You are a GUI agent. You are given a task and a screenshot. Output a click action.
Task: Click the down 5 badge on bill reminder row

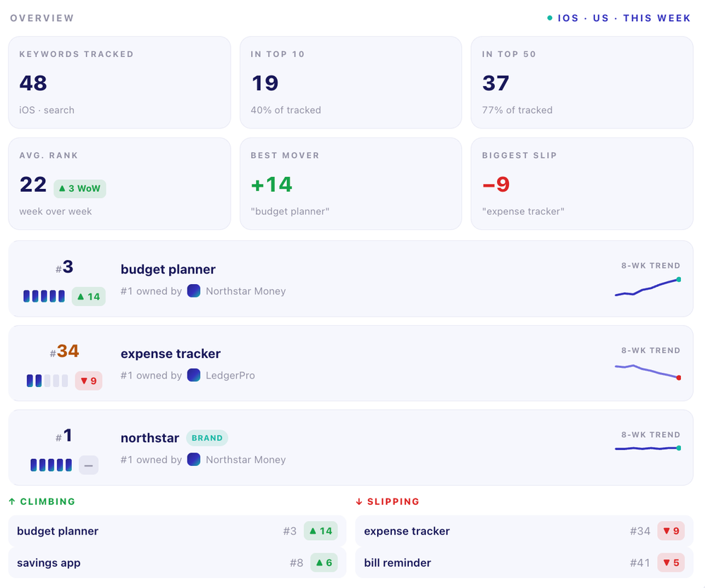point(671,563)
